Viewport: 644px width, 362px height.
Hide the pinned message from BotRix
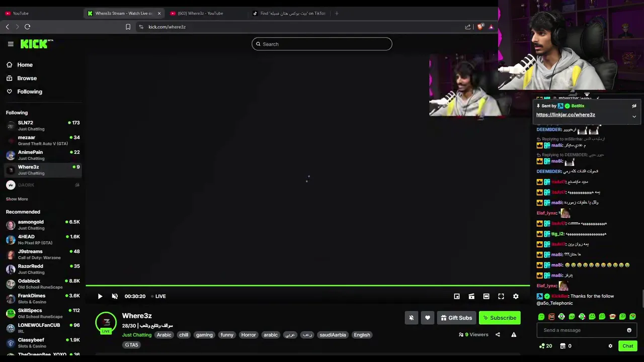[634, 106]
